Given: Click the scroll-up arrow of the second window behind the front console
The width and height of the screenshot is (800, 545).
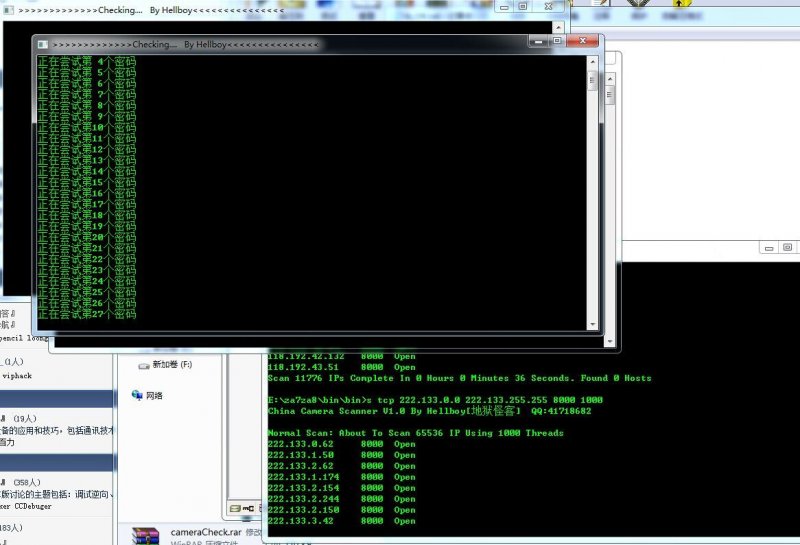Looking at the screenshot, I should tap(610, 79).
